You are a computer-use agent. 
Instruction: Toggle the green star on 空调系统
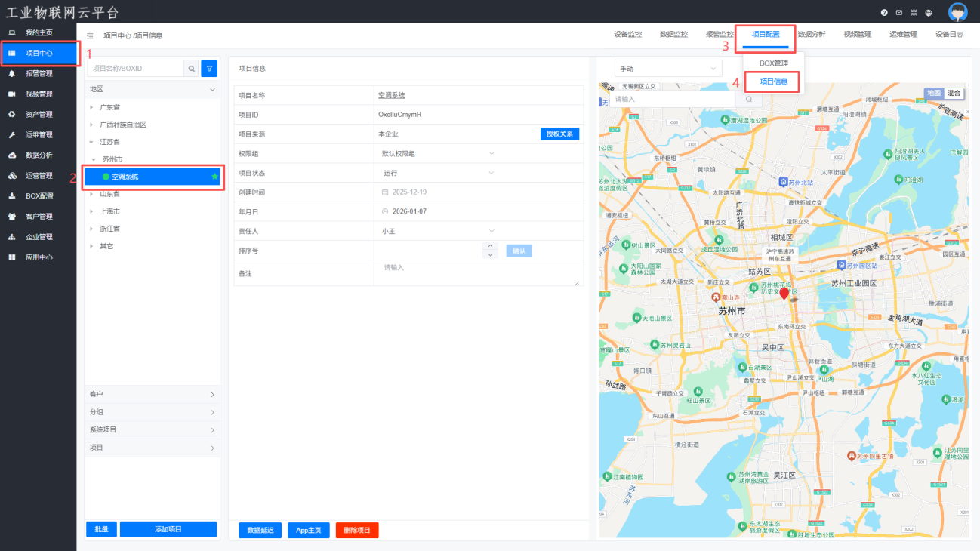tap(214, 176)
